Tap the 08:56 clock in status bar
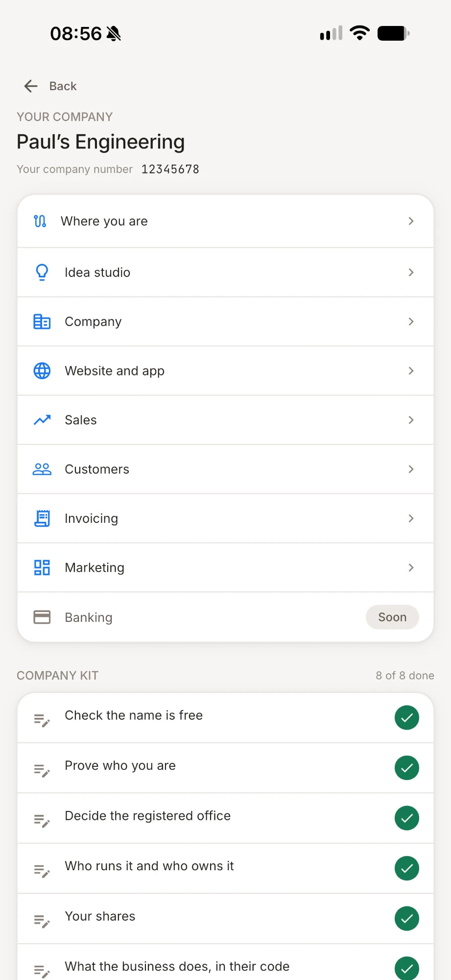451x980 pixels. pyautogui.click(x=76, y=34)
